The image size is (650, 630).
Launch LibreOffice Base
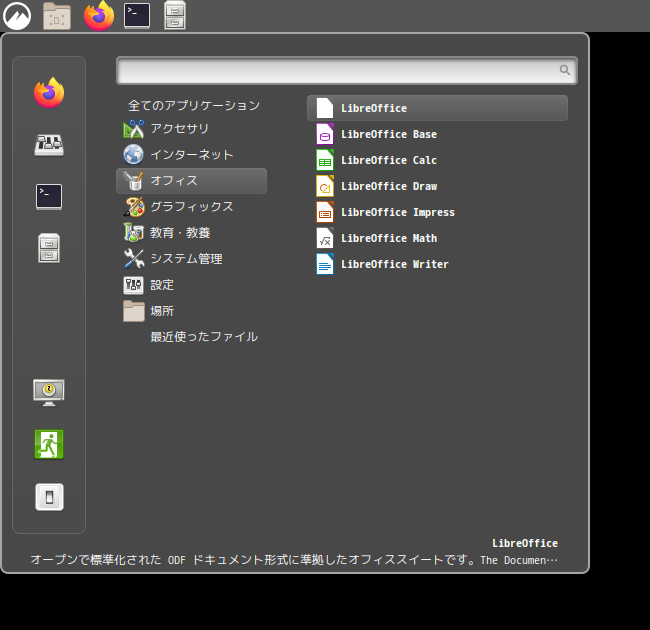(x=437, y=134)
